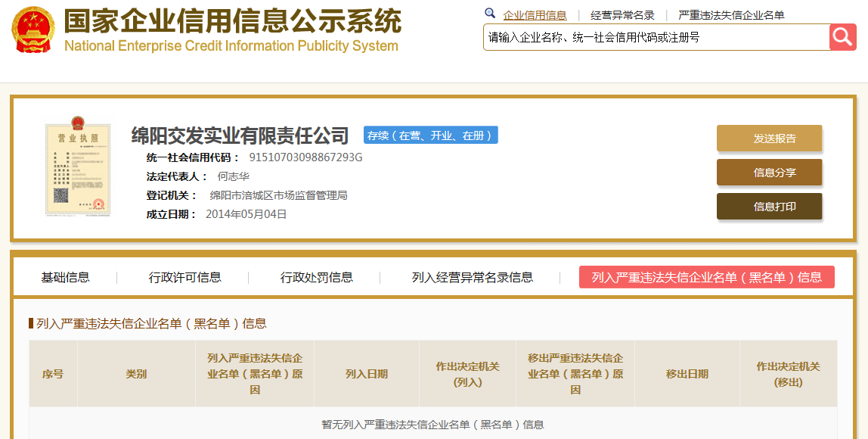Image resolution: width=868 pixels, height=439 pixels.
Task: Click the 国家企业信用信息公示系统 site title
Action: point(233,21)
